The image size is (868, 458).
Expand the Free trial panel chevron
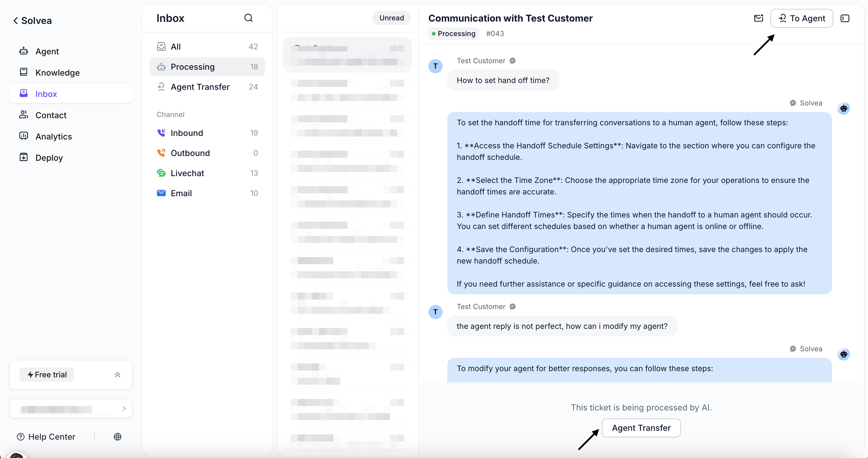[117, 375]
